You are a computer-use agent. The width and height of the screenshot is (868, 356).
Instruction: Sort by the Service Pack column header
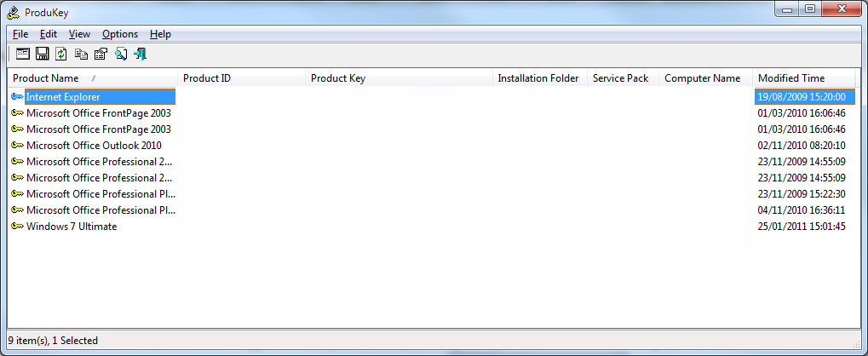[623, 78]
